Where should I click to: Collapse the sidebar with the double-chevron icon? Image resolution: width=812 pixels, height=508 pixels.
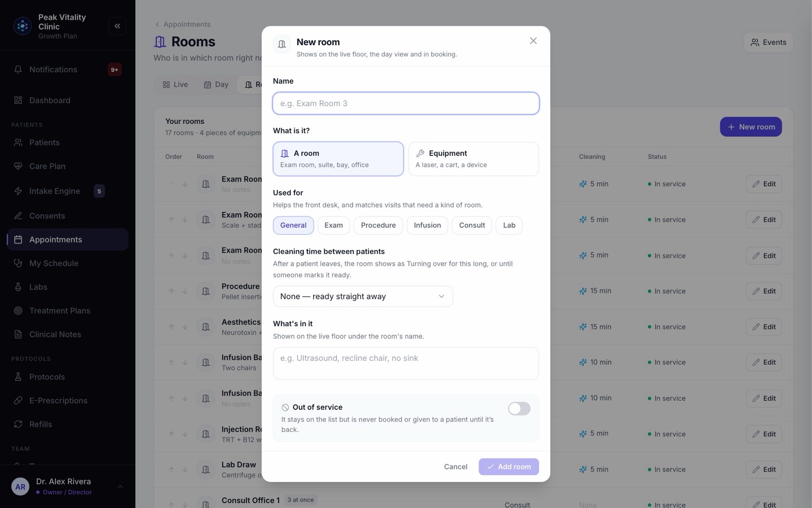pos(117,26)
